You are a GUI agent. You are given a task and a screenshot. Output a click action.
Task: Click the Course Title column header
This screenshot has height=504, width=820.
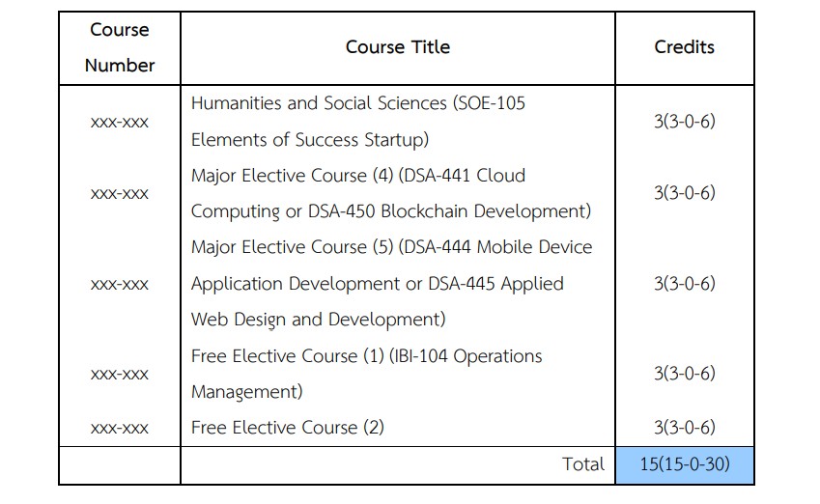click(397, 46)
